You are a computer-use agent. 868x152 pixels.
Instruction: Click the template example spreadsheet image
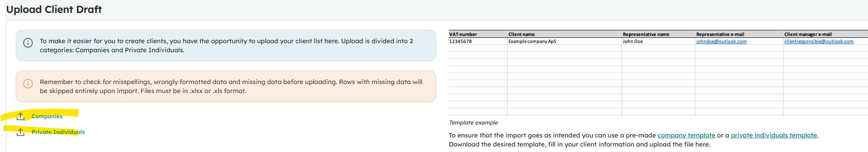pyautogui.click(x=658, y=73)
